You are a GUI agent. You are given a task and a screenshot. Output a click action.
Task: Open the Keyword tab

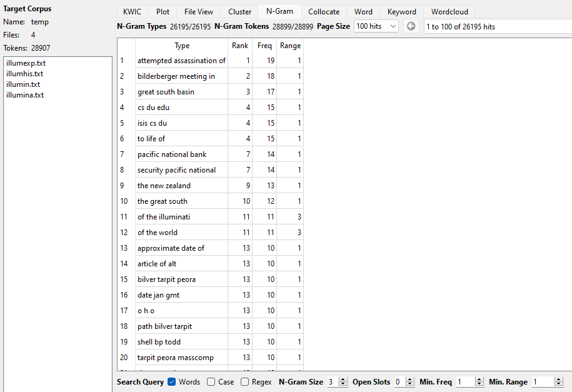(x=401, y=12)
